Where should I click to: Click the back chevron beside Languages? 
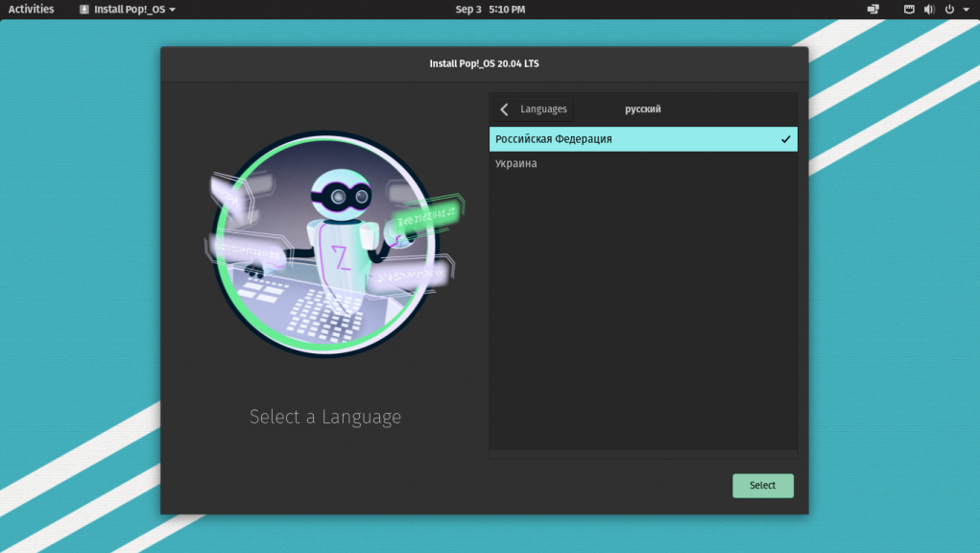505,109
